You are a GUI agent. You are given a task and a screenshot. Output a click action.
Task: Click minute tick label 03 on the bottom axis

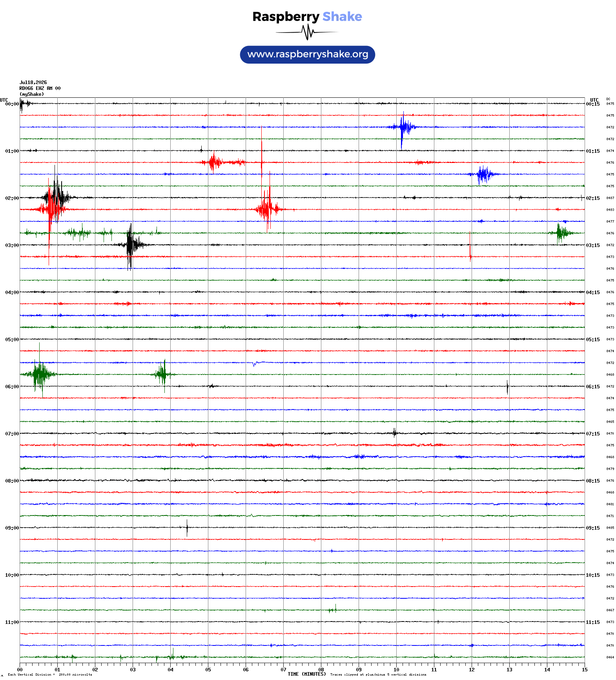tap(133, 670)
